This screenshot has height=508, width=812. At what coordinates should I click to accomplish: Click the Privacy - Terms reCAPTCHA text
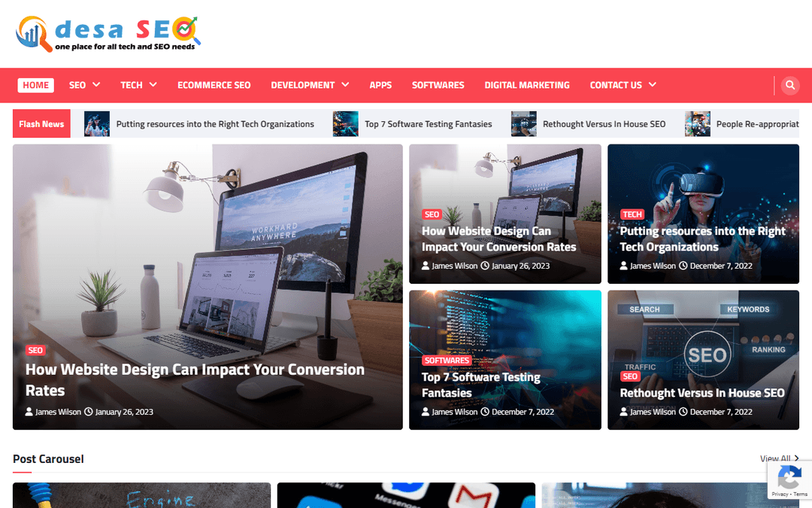(789, 494)
